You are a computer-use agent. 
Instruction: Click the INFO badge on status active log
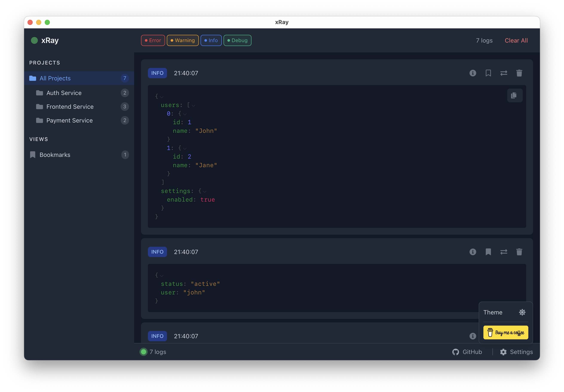tap(158, 252)
